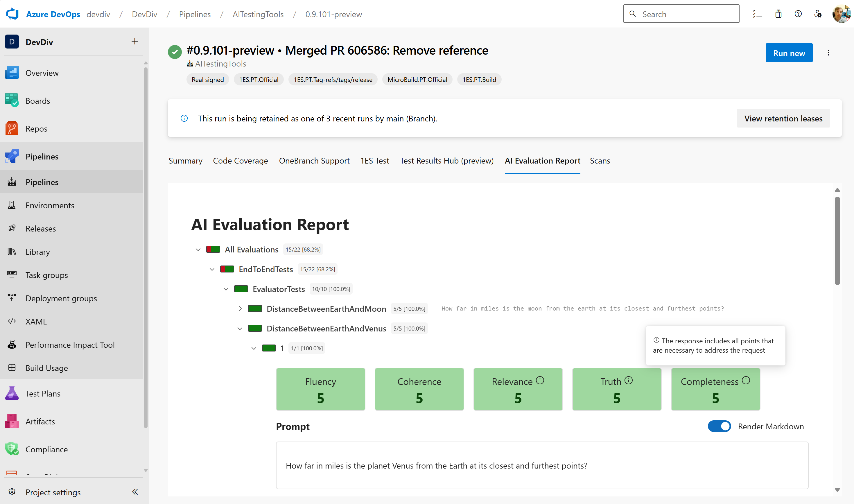Viewport: 854px width, 504px height.
Task: Open the Repos hub icon in the sidebar
Action: click(x=12, y=129)
